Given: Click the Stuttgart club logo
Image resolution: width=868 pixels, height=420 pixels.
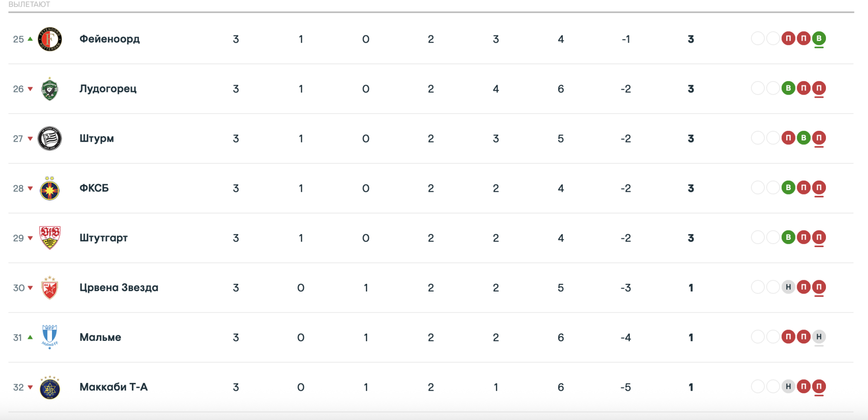Looking at the screenshot, I should (x=50, y=238).
